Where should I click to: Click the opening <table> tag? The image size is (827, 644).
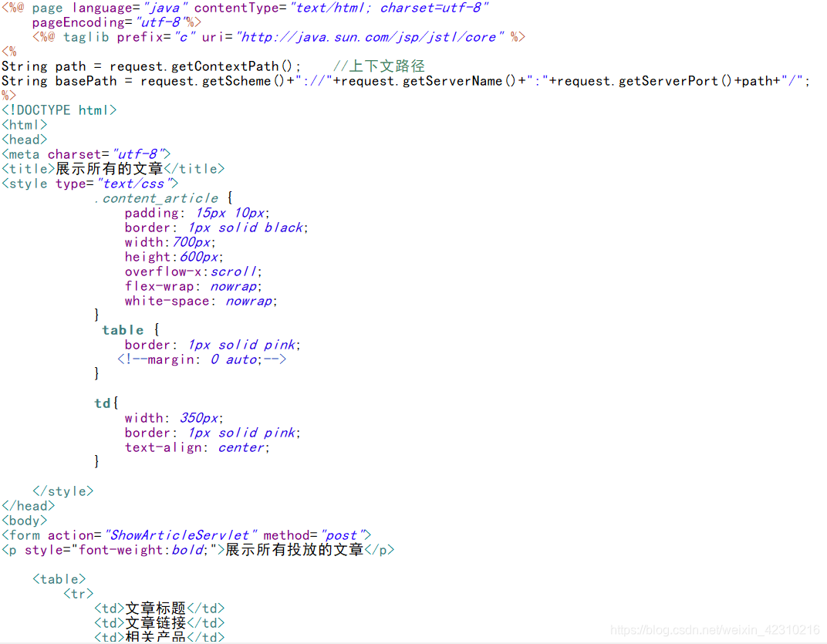[59, 580]
